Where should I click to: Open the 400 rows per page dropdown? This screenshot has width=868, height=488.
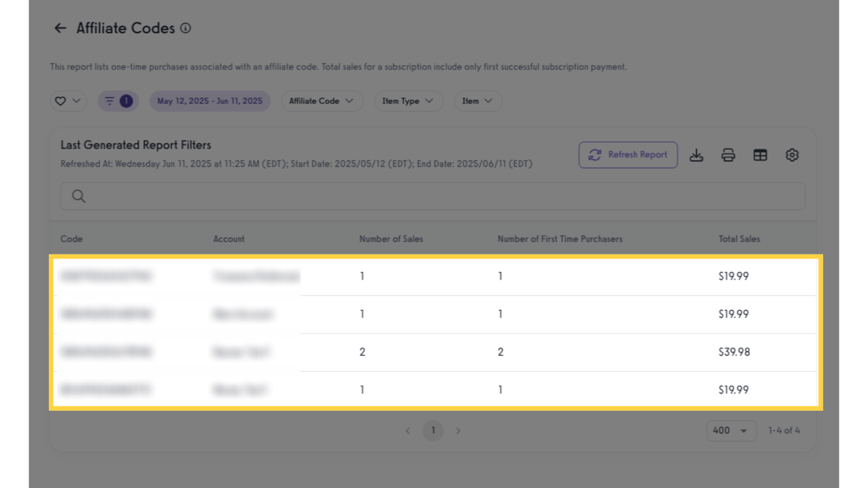coord(731,431)
